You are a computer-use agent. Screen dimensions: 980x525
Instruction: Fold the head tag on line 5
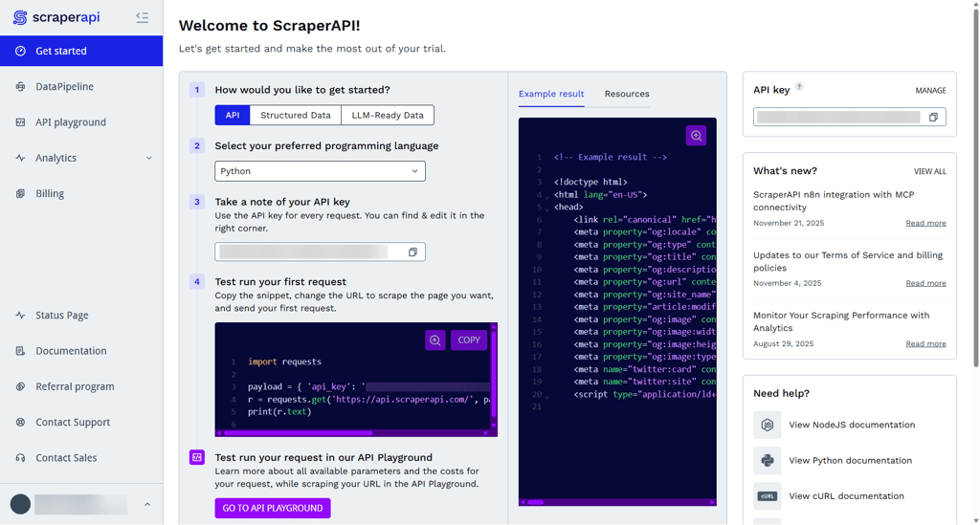547,209
